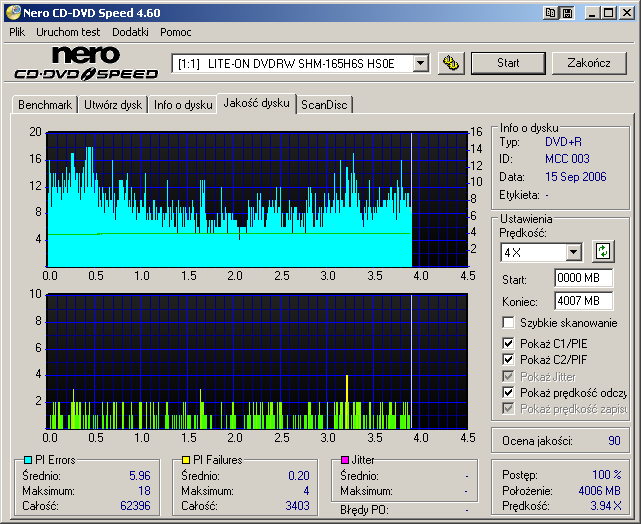Click the Start position field 0000 MB

583,278
